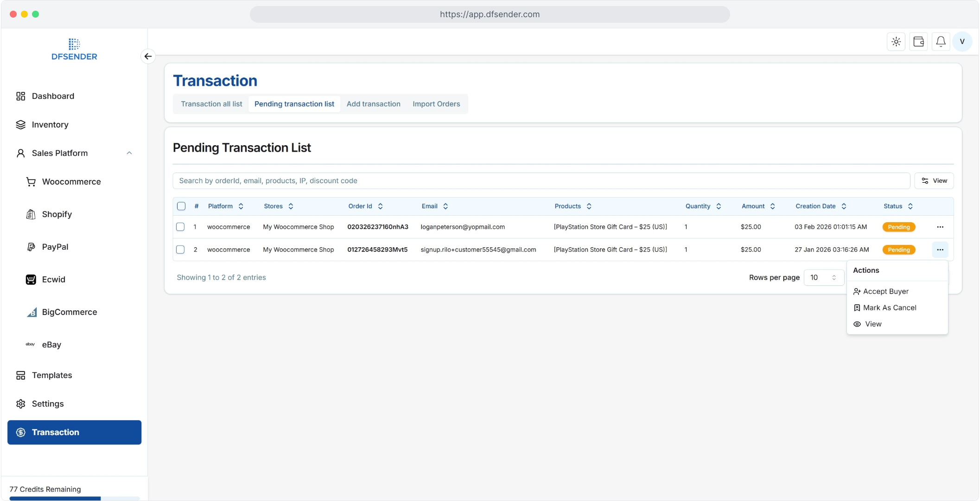Collapse sidebar with back arrow icon
980x501 pixels.
[x=148, y=57]
